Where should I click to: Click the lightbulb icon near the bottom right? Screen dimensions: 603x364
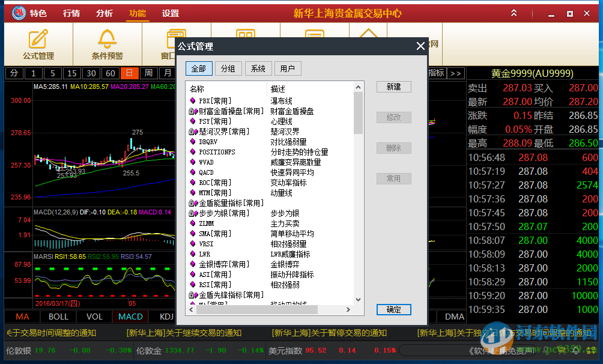tap(546, 350)
